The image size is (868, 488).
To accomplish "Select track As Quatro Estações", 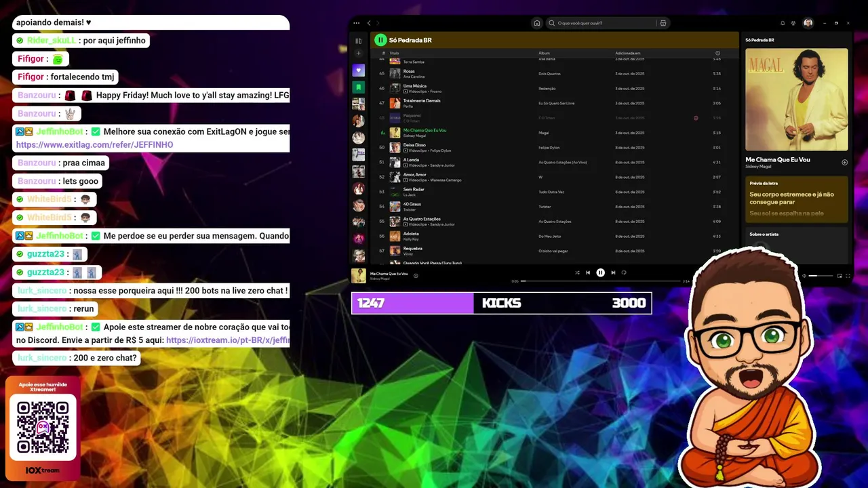I will coord(554,221).
